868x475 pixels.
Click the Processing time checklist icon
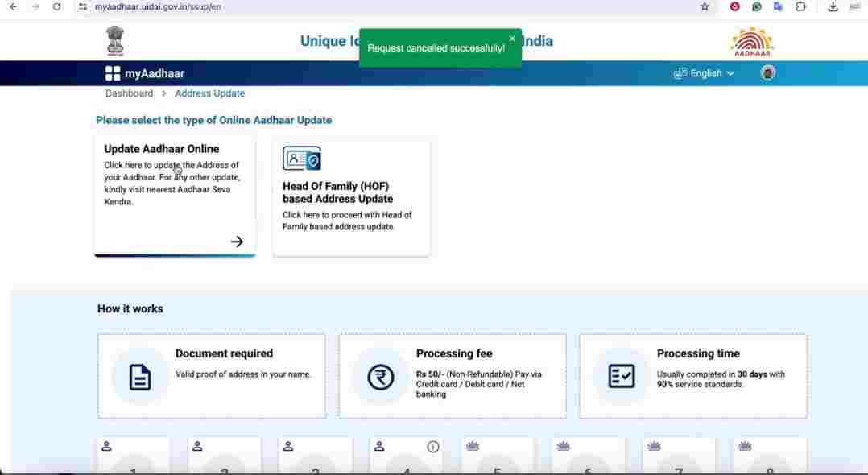[x=622, y=377]
